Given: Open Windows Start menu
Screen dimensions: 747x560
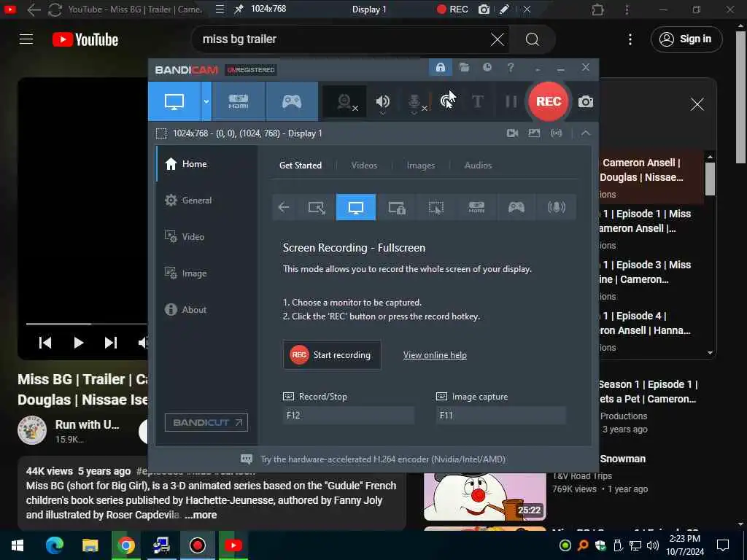Looking at the screenshot, I should click(x=18, y=545).
